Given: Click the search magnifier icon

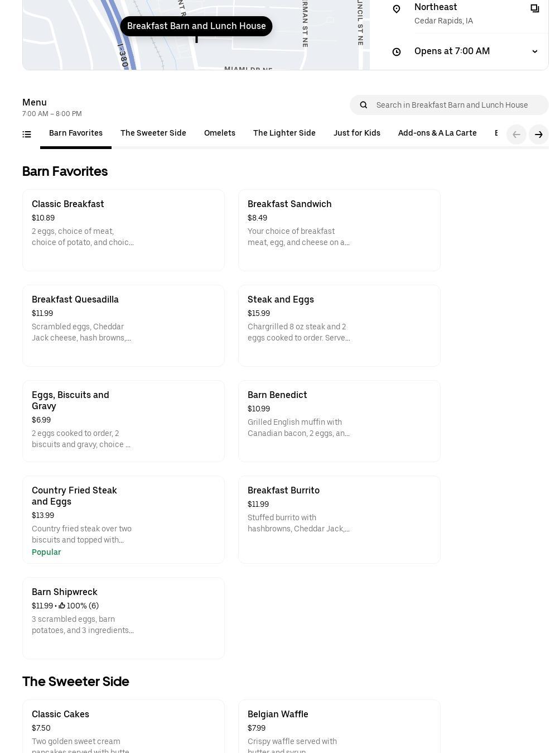Looking at the screenshot, I should pyautogui.click(x=364, y=105).
